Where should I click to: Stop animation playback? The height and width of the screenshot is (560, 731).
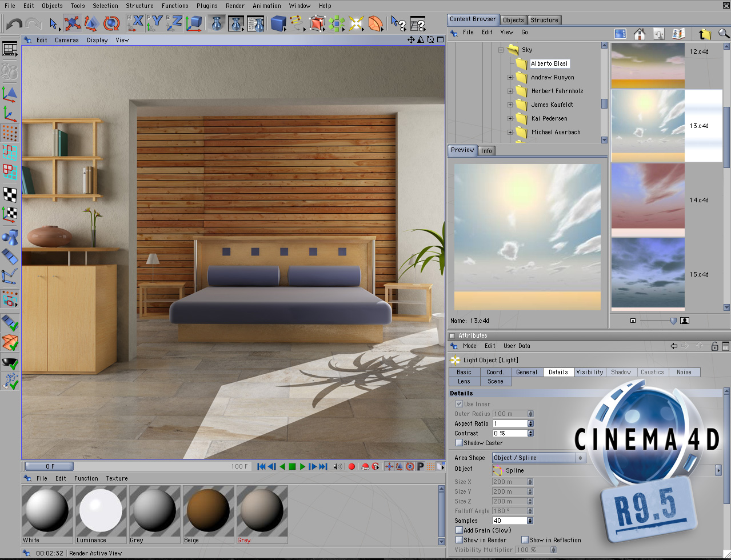[292, 466]
